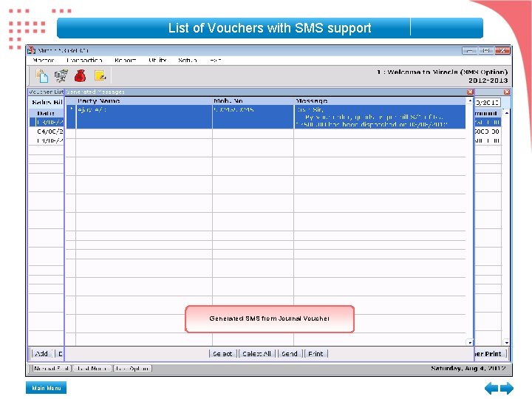Select the 04/08 voucher row date
The width and height of the screenshot is (532, 399).
click(50, 132)
